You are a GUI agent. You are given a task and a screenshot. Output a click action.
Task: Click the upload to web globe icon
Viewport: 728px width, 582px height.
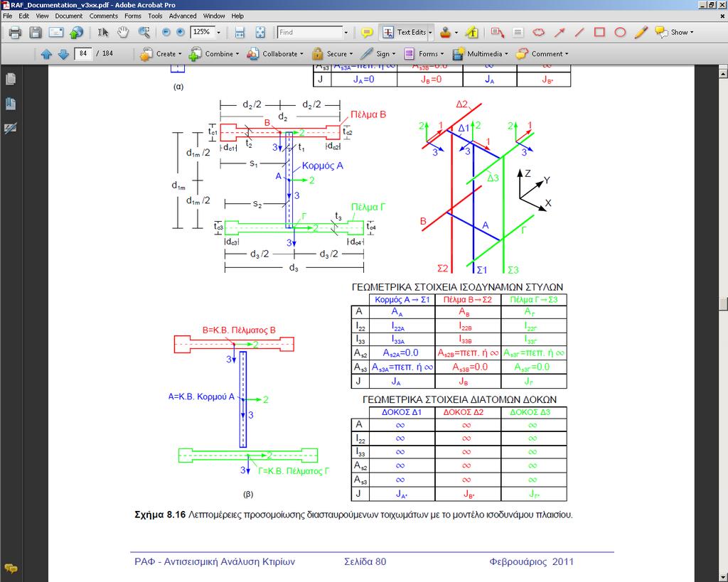tap(76, 33)
